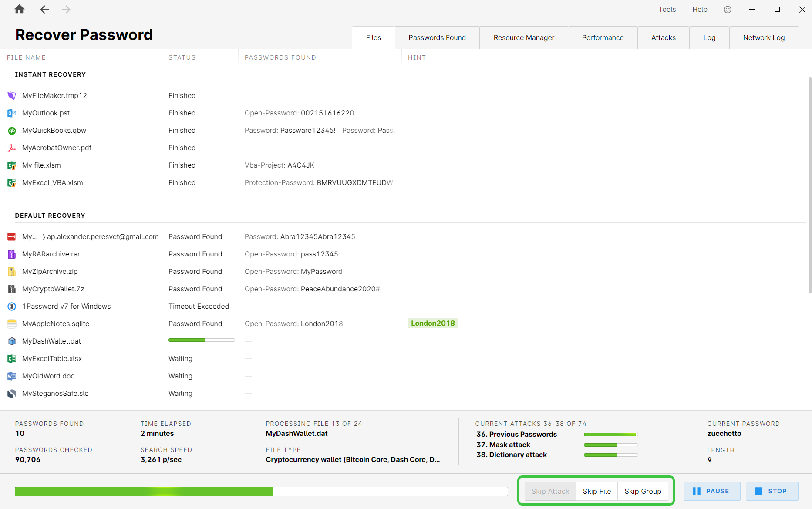Click the MyDashWallet.dat progress bar
The width and height of the screenshot is (812, 509).
tap(202, 340)
